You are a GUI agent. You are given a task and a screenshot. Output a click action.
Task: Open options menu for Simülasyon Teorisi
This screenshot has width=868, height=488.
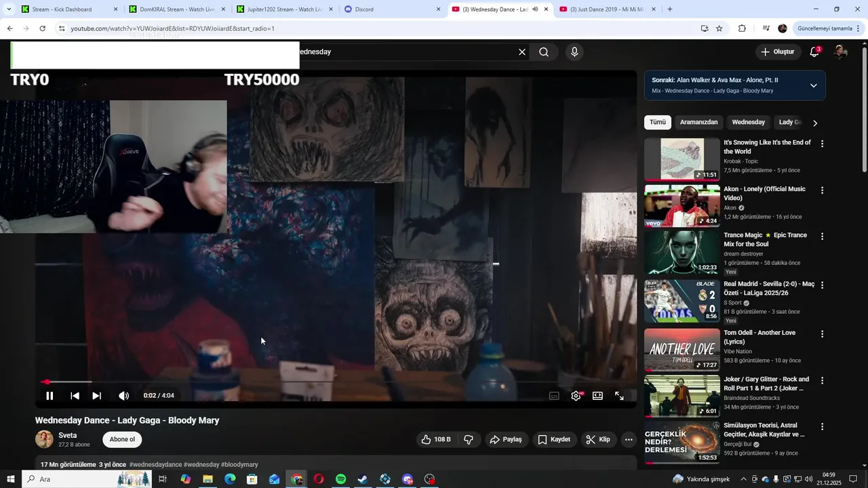pos(822,427)
